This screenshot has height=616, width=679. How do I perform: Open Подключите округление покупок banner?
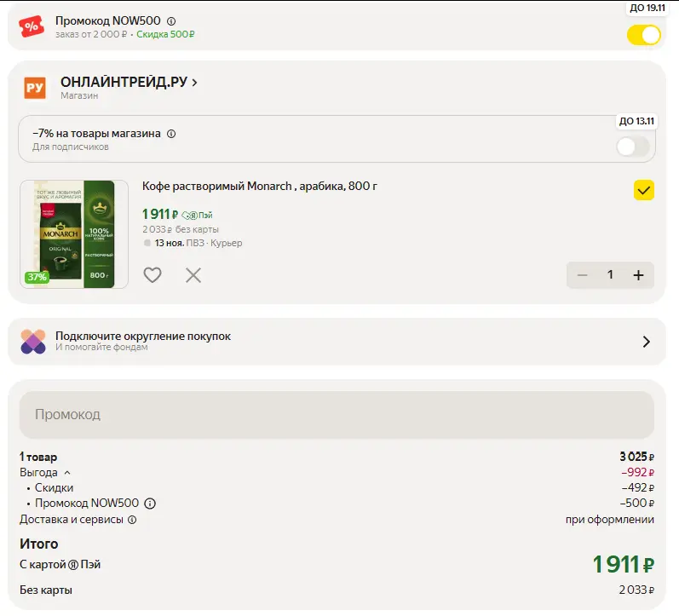pyautogui.click(x=337, y=342)
